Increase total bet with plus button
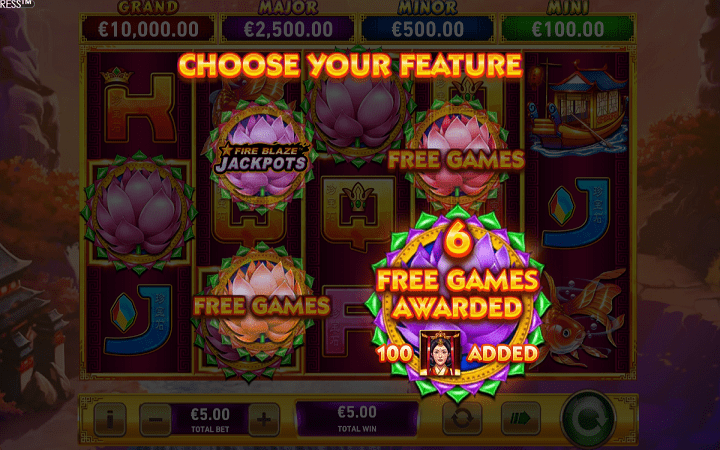The image size is (720, 450). [x=264, y=419]
